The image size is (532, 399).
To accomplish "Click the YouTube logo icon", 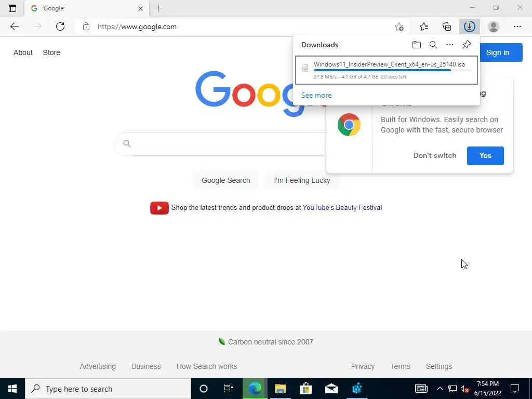I will click(x=159, y=208).
